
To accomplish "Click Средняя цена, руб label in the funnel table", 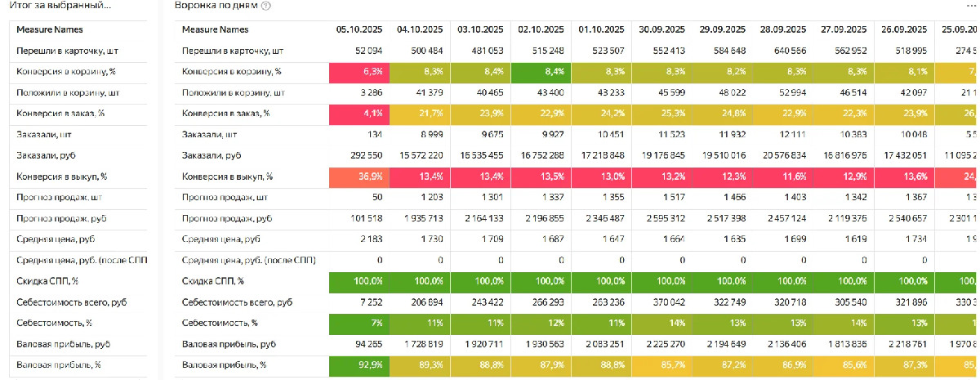I will pos(221,239).
